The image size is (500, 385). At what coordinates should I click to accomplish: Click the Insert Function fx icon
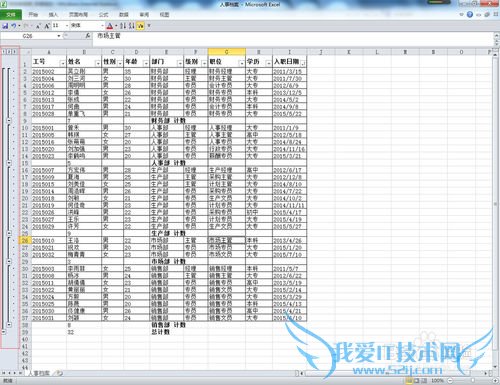(88, 36)
